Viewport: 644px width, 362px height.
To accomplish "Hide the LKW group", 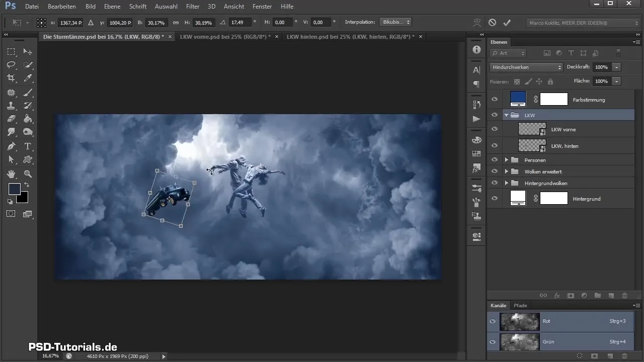I will coord(495,115).
